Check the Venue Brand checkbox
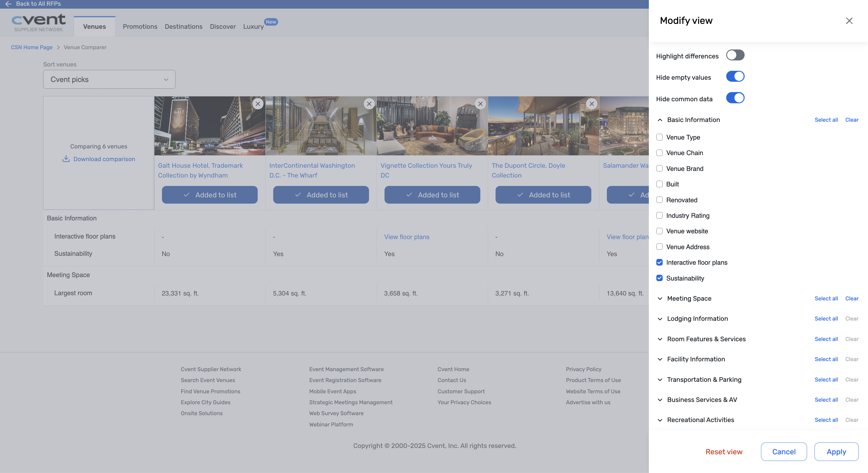868x473 pixels. coord(659,169)
